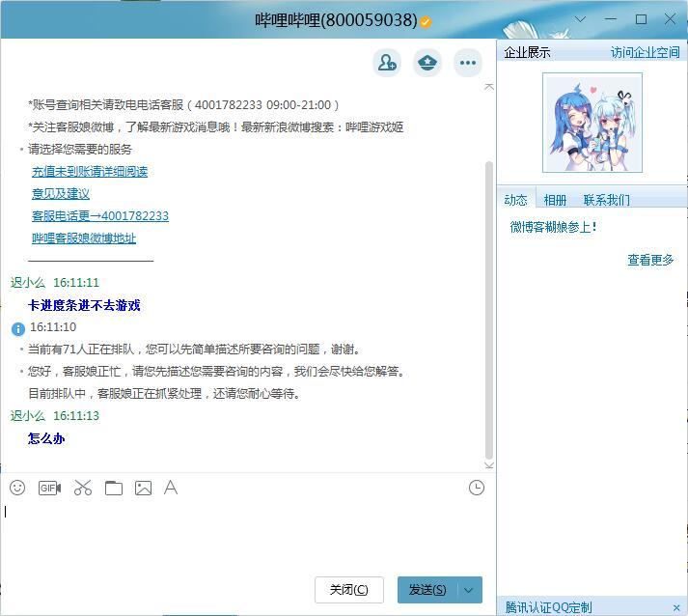Click the 当前有71人正在排队 notice

click(194, 350)
